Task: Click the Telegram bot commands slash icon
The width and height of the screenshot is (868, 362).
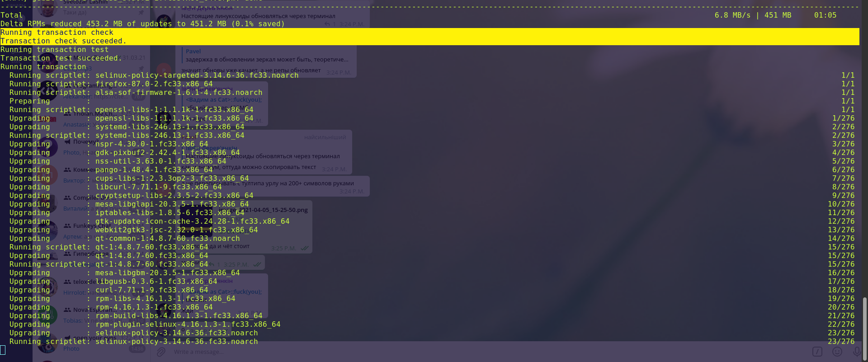Action: pos(817,351)
